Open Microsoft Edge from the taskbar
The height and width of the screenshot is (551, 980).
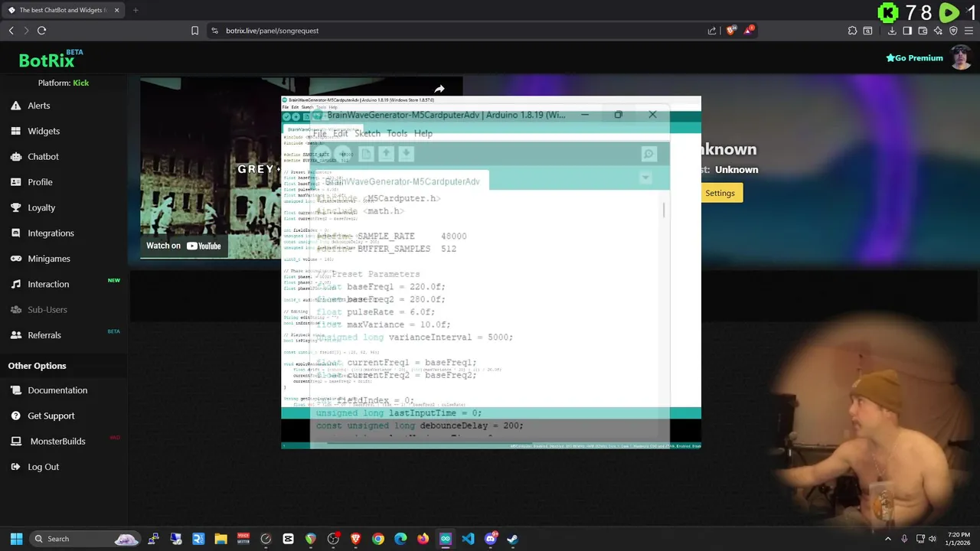point(400,539)
